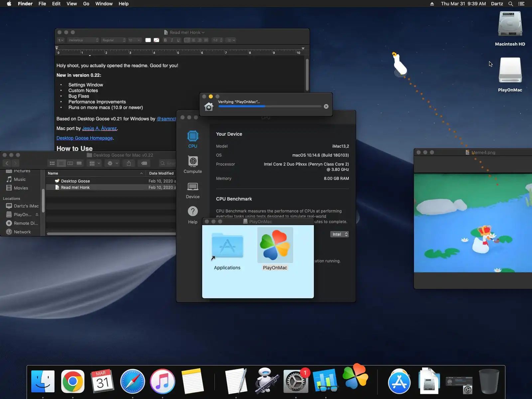Open the Regular typeface dropdown
Viewport: 532px width, 399px height.
114,40
